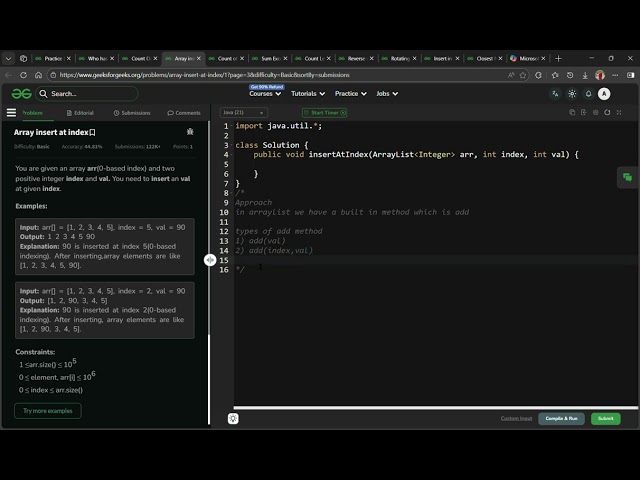Open the language translate icon
640x480 pixels.
pos(555,94)
